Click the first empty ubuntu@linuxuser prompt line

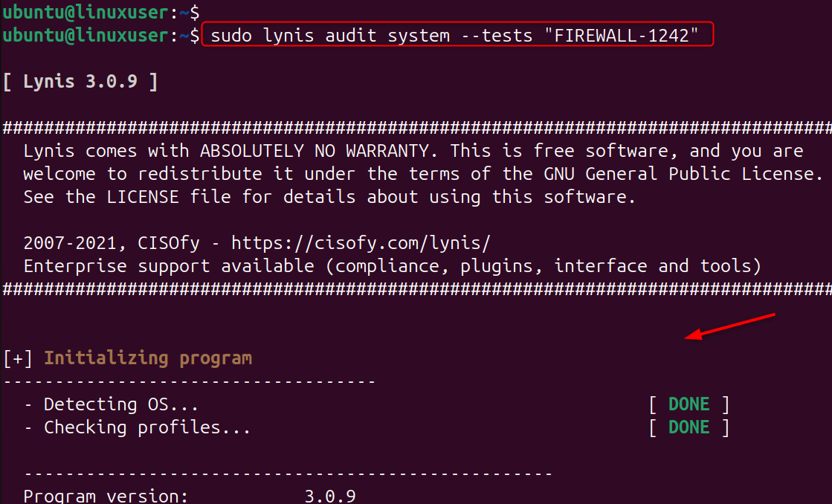coord(100,11)
